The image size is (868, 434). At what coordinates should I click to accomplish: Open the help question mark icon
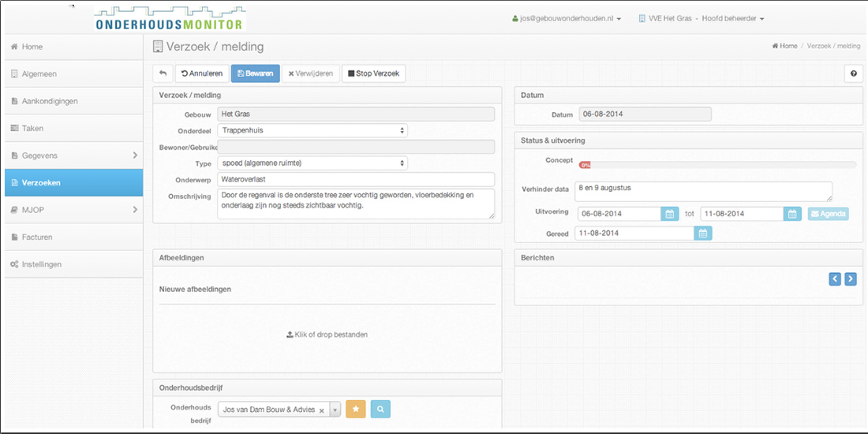point(853,73)
